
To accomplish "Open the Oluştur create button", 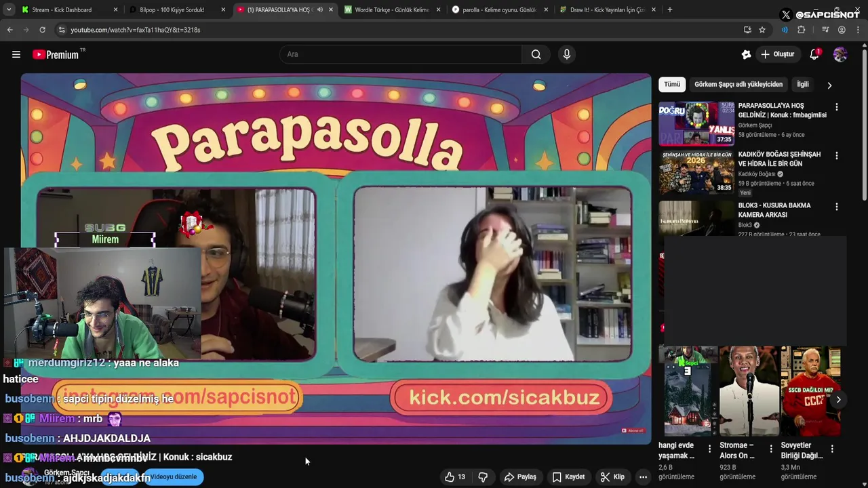I will click(x=778, y=54).
